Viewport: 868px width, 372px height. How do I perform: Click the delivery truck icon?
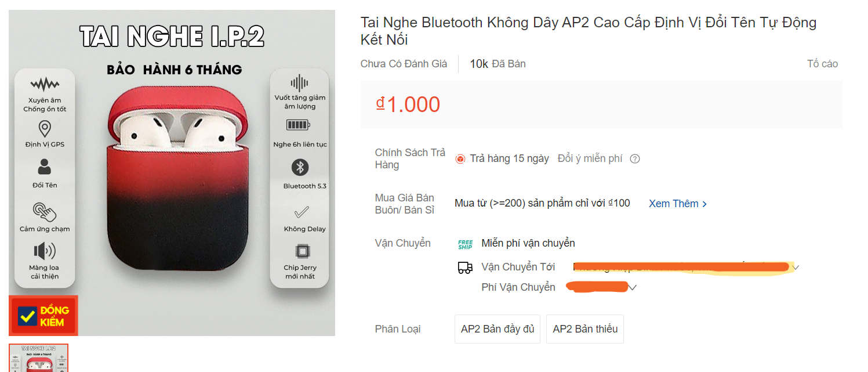pyautogui.click(x=465, y=267)
